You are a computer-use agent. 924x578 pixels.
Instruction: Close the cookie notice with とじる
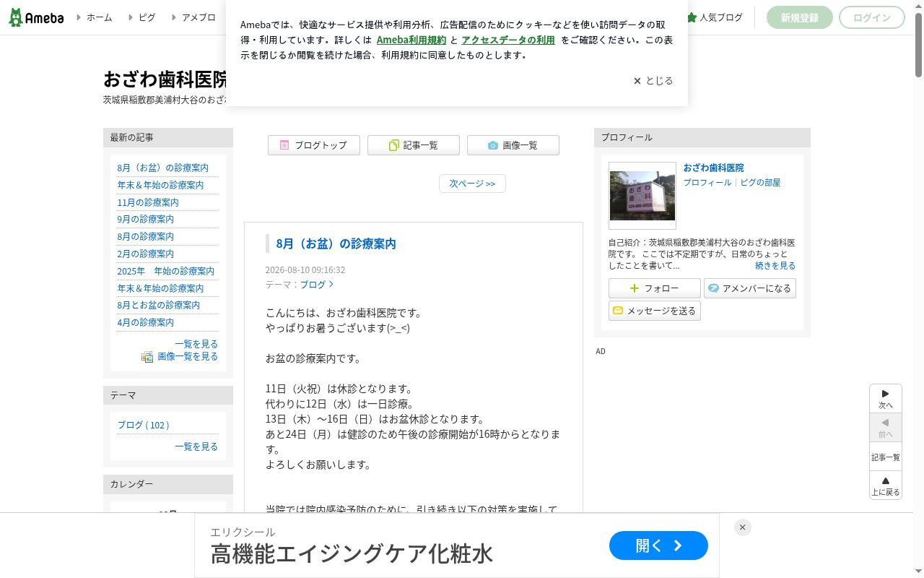coord(653,81)
